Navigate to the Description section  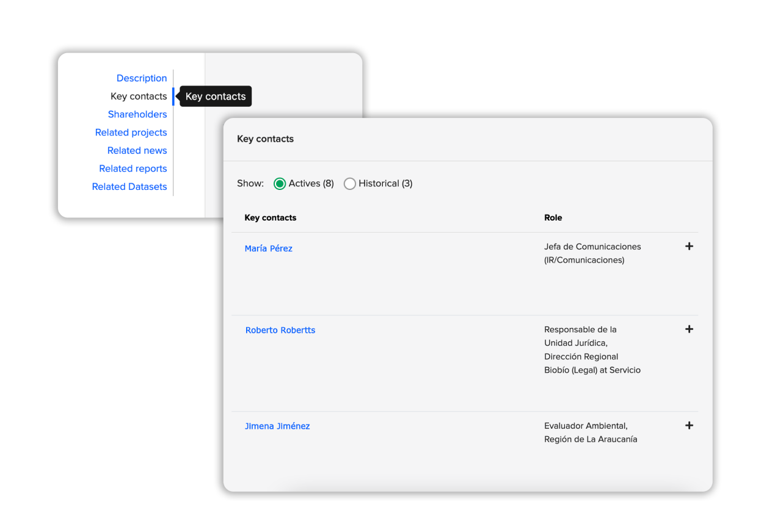(x=142, y=78)
